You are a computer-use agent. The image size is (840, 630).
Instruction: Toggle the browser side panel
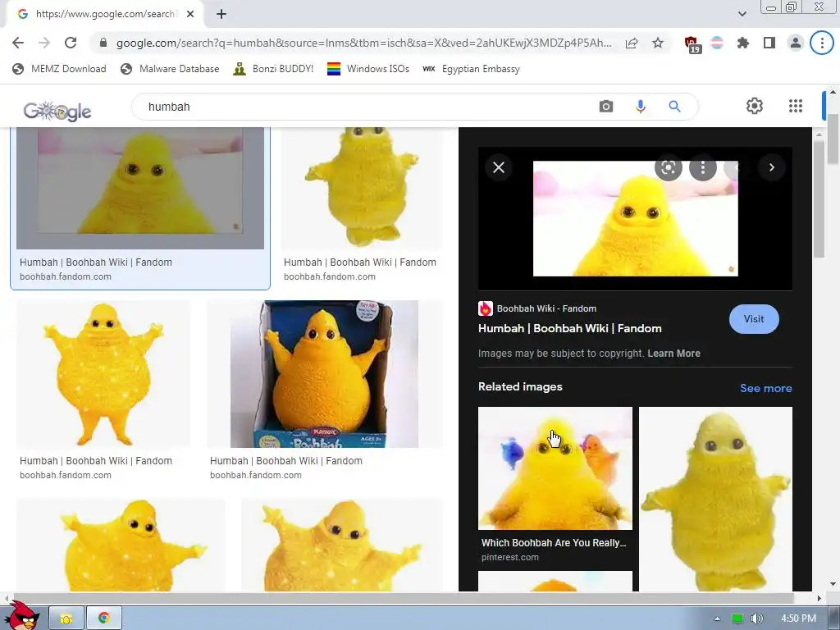tap(769, 43)
